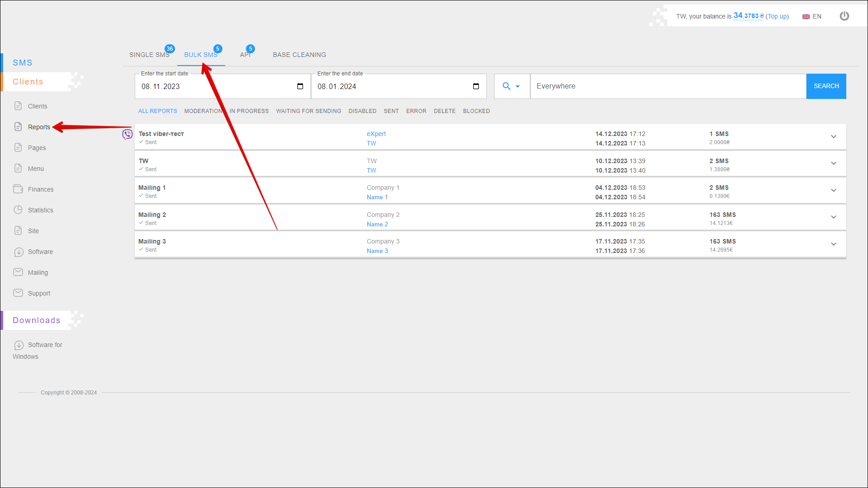Expand the Test viber-тест report row
Viewport: 868px width, 488px height.
pyautogui.click(x=833, y=136)
